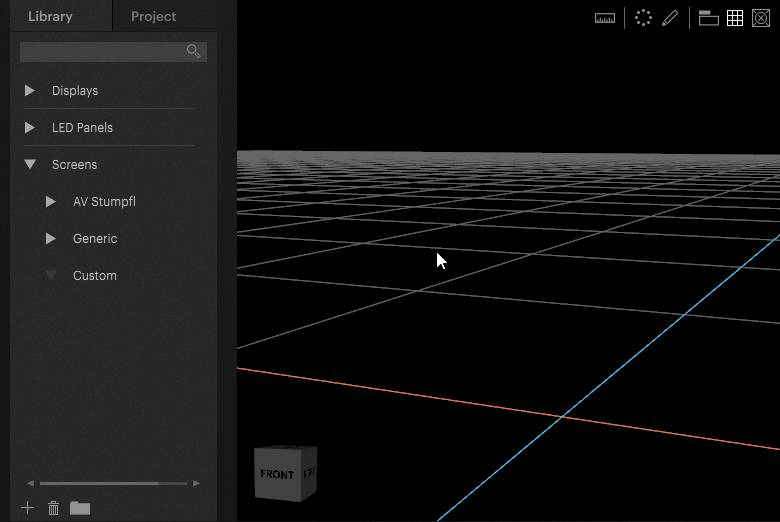Select the LED Panels tree label
This screenshot has width=780, height=522.
83,128
